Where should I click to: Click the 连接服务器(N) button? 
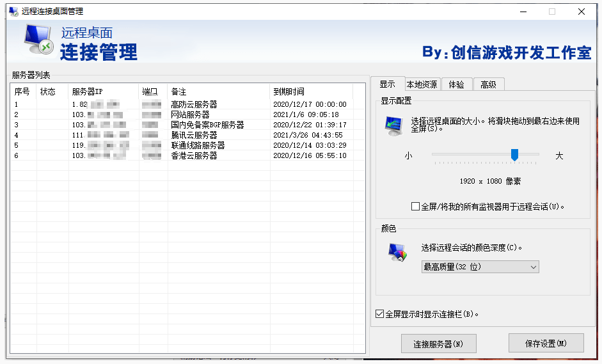coord(438,344)
